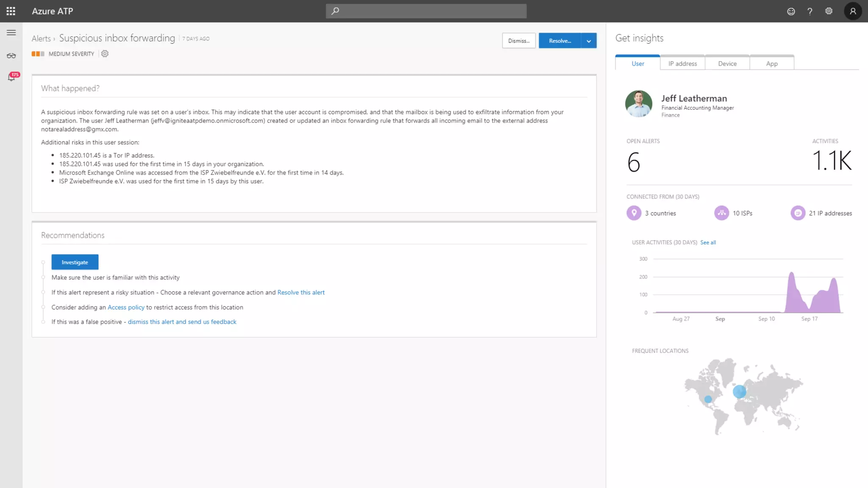The height and width of the screenshot is (488, 868).
Task: Click the smiley feedback icon
Action: (791, 11)
